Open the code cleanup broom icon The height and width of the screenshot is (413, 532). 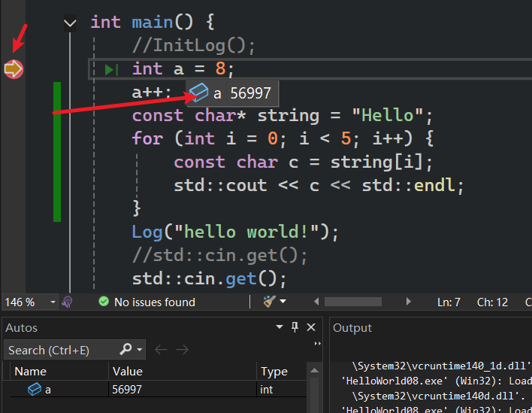[x=270, y=302]
